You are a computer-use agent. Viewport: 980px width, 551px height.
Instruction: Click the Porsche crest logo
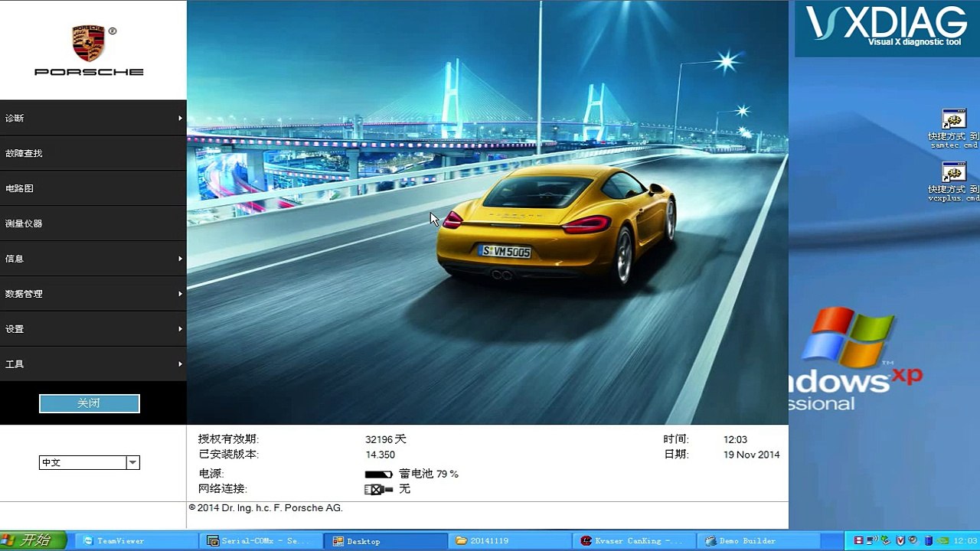(x=89, y=43)
